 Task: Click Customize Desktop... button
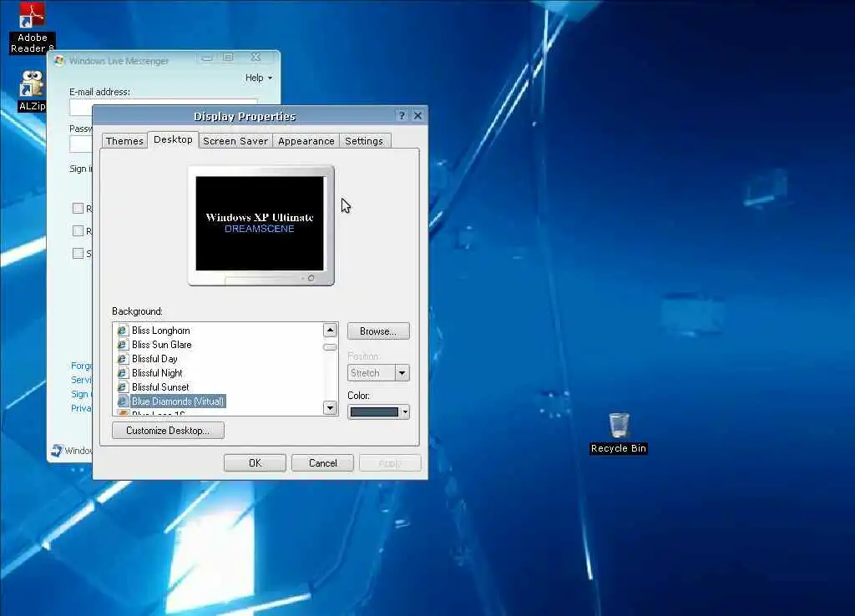[x=168, y=430]
